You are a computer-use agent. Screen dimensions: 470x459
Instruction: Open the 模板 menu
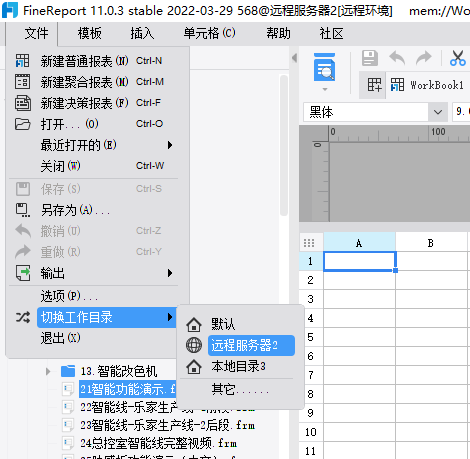[90, 33]
